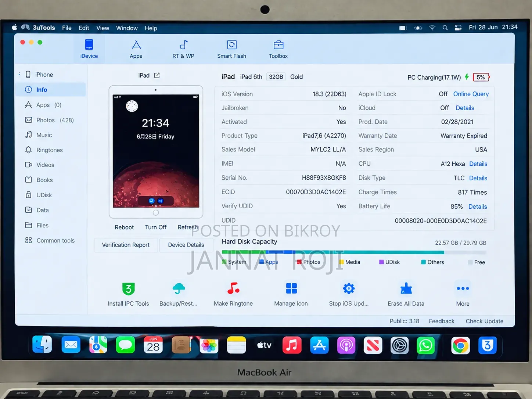Open 3uTools from the dock
532x399 pixels.
click(488, 345)
